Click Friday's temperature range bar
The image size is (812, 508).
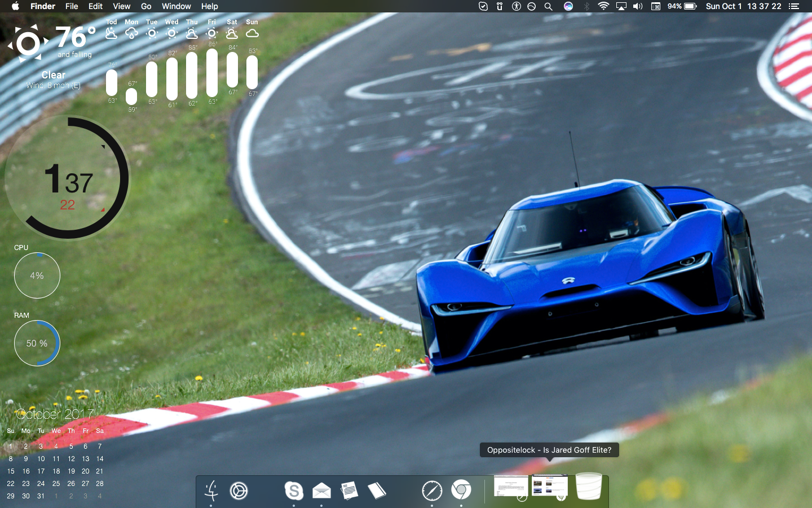(212, 73)
